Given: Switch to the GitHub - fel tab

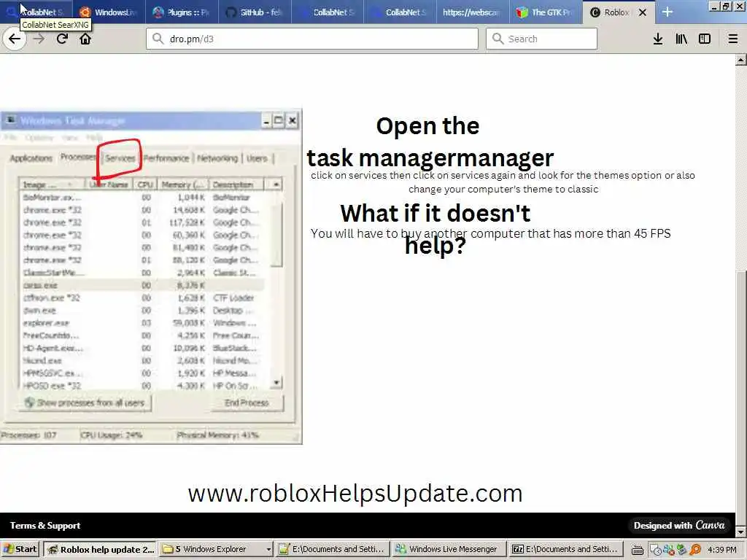Looking at the screenshot, I should click(x=254, y=12).
